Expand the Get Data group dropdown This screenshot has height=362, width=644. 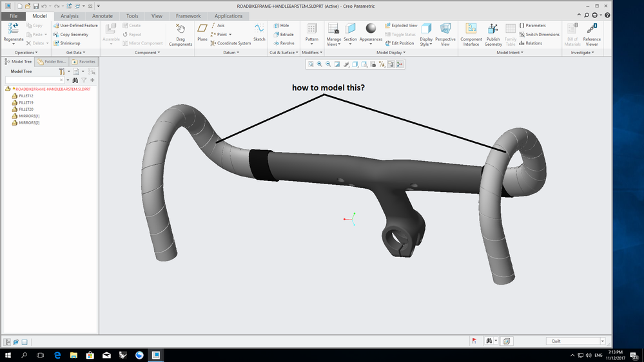[x=75, y=53]
